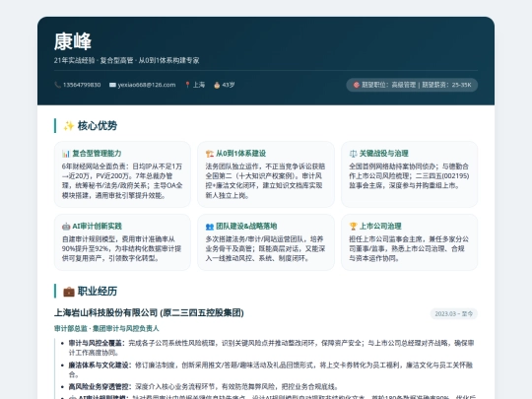Screen dimensions: 532x399
Task: Click the location pin icon beside 上海
Action: point(187,85)
